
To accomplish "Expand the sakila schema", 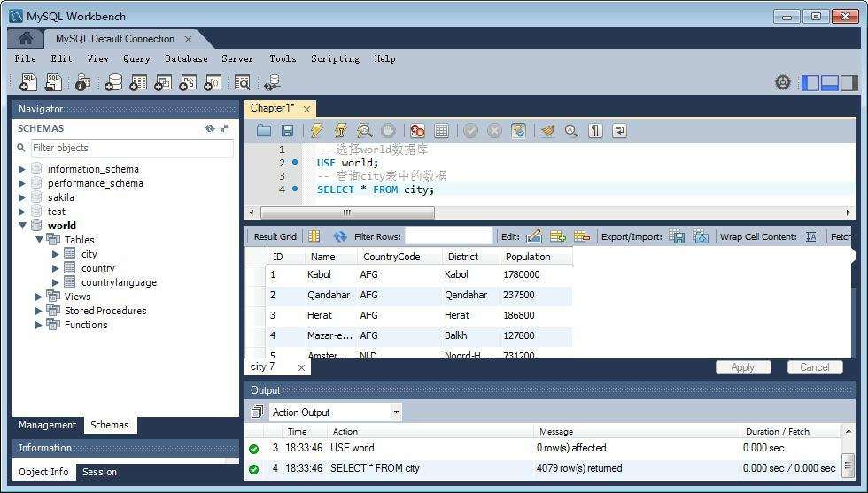I will click(x=21, y=197).
